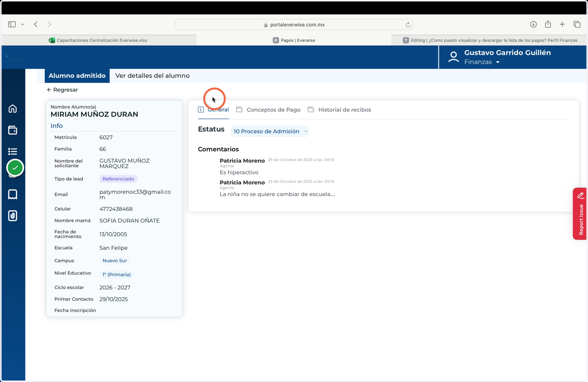
Task: Switch to Conceptos de Pago tab
Action: click(x=269, y=110)
